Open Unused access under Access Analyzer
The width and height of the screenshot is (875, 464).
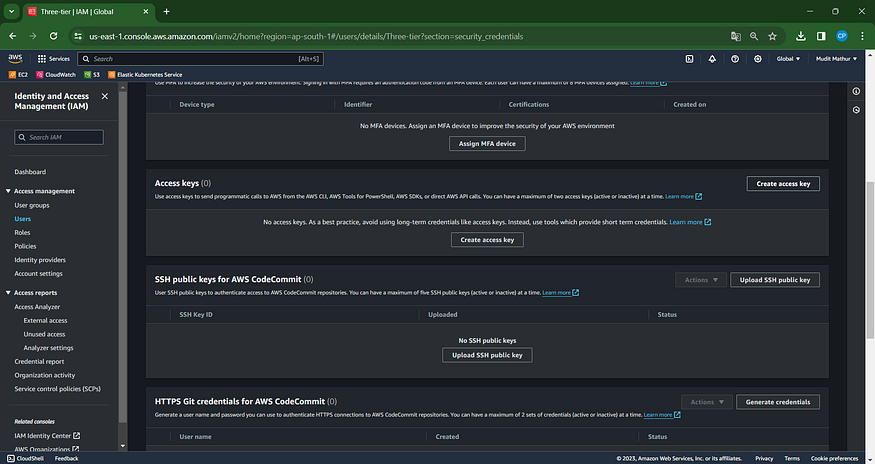tap(44, 334)
